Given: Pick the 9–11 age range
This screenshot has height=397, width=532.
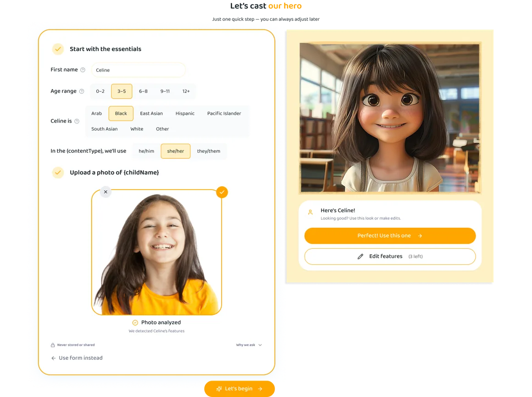Looking at the screenshot, I should (165, 91).
